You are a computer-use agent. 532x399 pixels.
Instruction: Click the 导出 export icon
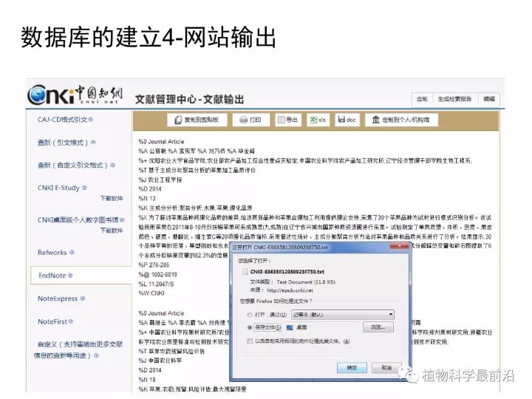click(x=281, y=120)
